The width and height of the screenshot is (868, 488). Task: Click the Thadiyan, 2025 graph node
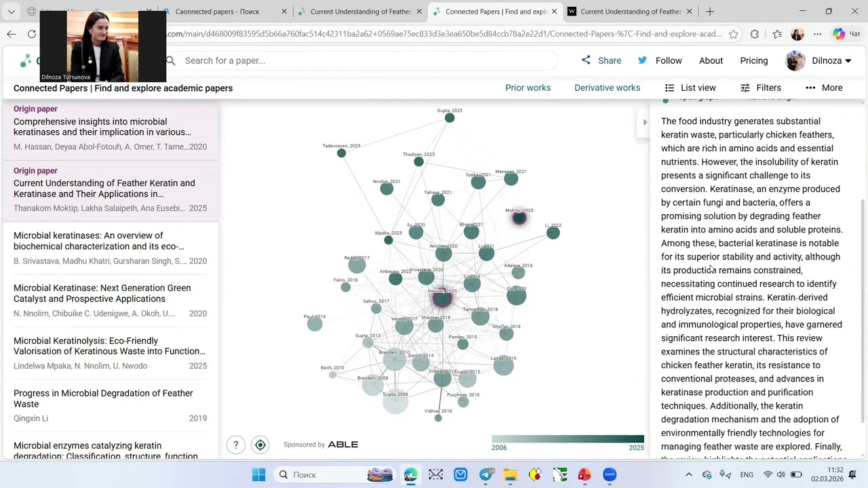pos(418,161)
